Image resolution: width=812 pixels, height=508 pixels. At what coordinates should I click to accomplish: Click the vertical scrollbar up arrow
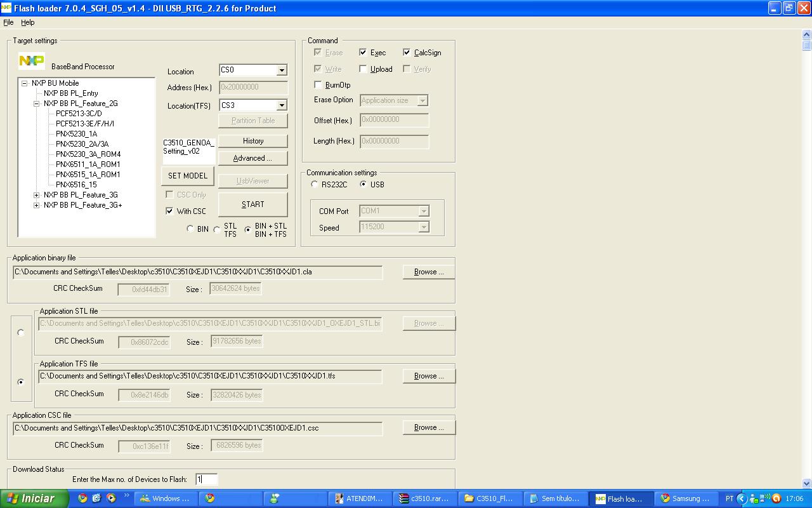pos(806,36)
